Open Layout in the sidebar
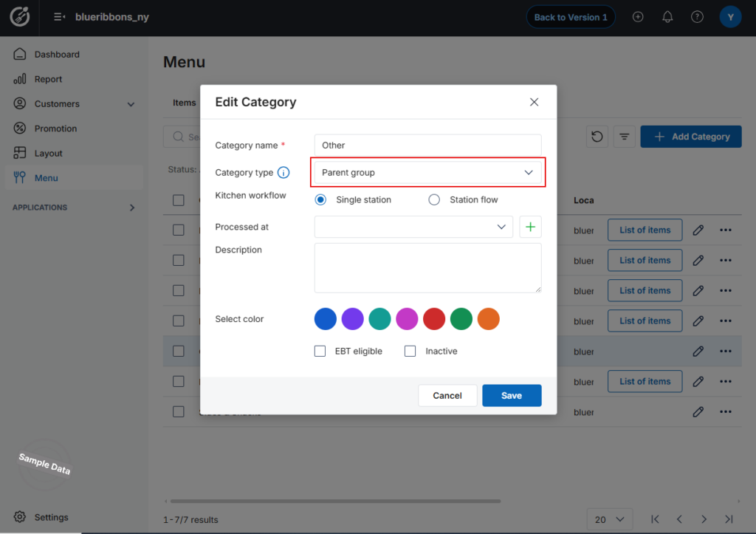The image size is (756, 534). pyautogui.click(x=75, y=153)
